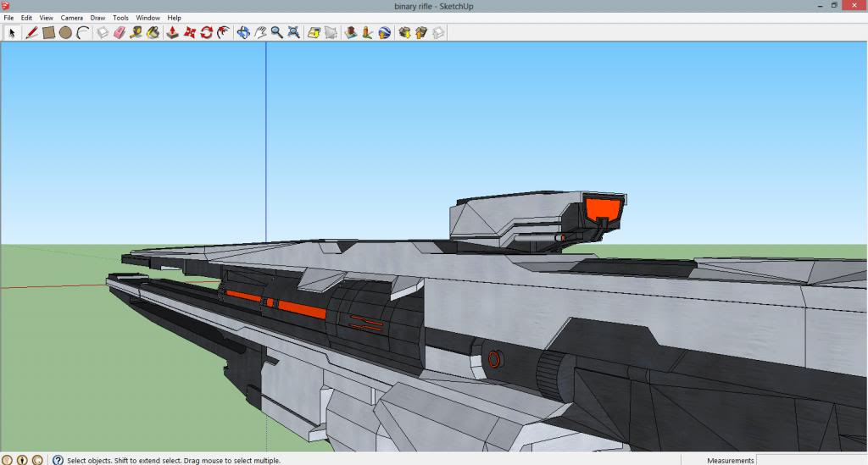The height and width of the screenshot is (465, 868).
Task: Select the Paint Bucket tool
Action: coord(153,33)
